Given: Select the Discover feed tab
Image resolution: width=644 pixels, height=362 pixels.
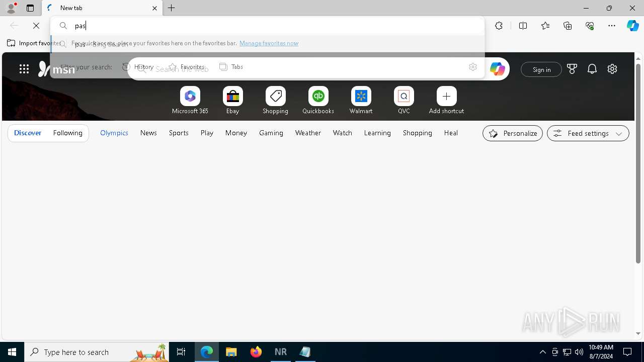Looking at the screenshot, I should point(28,133).
